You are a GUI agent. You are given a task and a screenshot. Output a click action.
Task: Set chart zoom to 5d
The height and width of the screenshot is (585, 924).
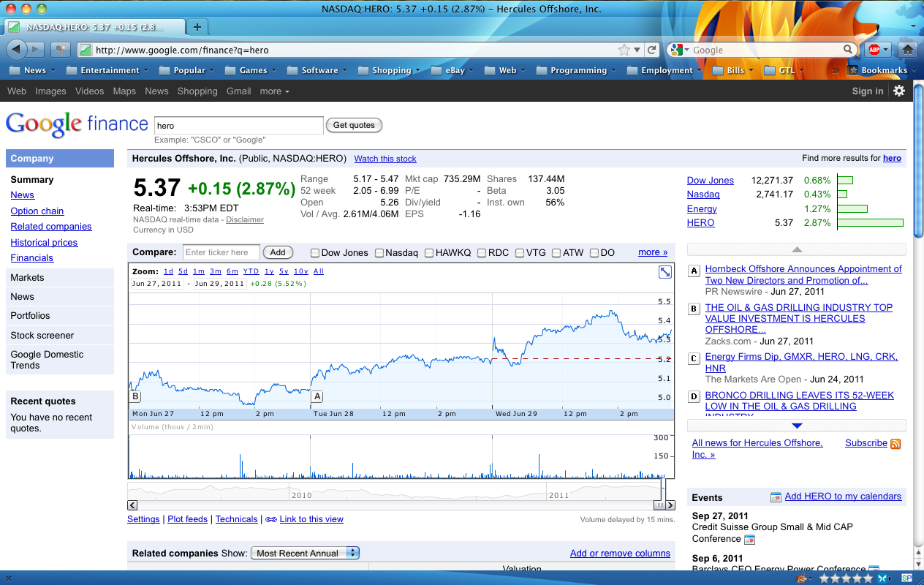click(x=183, y=271)
